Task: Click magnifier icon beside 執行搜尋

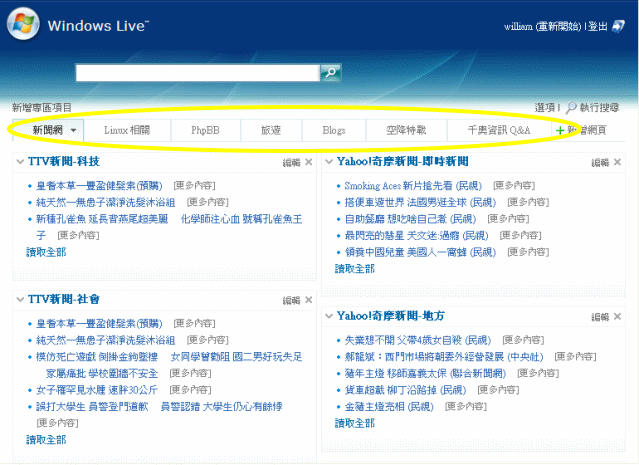Action: pos(571,108)
